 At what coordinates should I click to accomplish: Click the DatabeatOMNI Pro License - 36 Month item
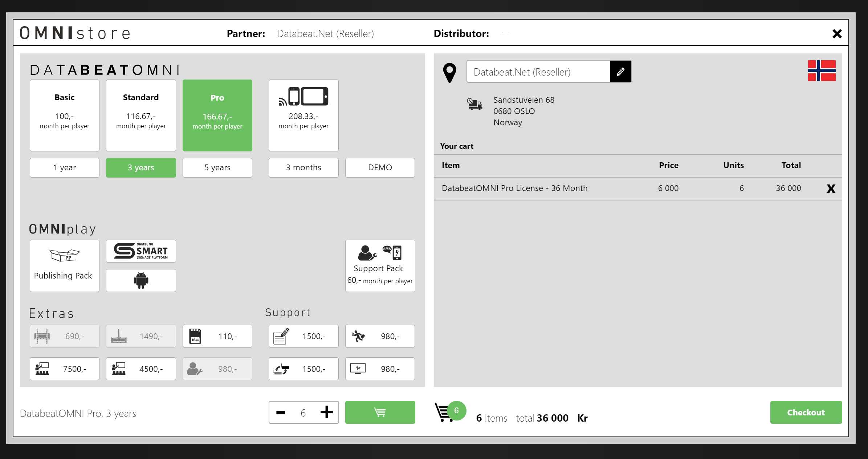[x=514, y=188]
